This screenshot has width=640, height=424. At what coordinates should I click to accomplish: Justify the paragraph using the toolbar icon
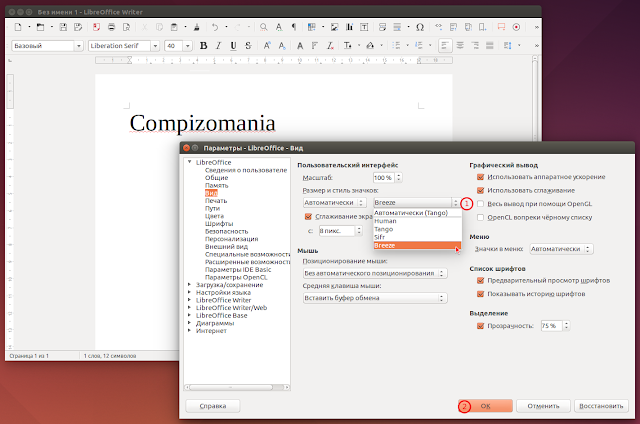(490, 46)
